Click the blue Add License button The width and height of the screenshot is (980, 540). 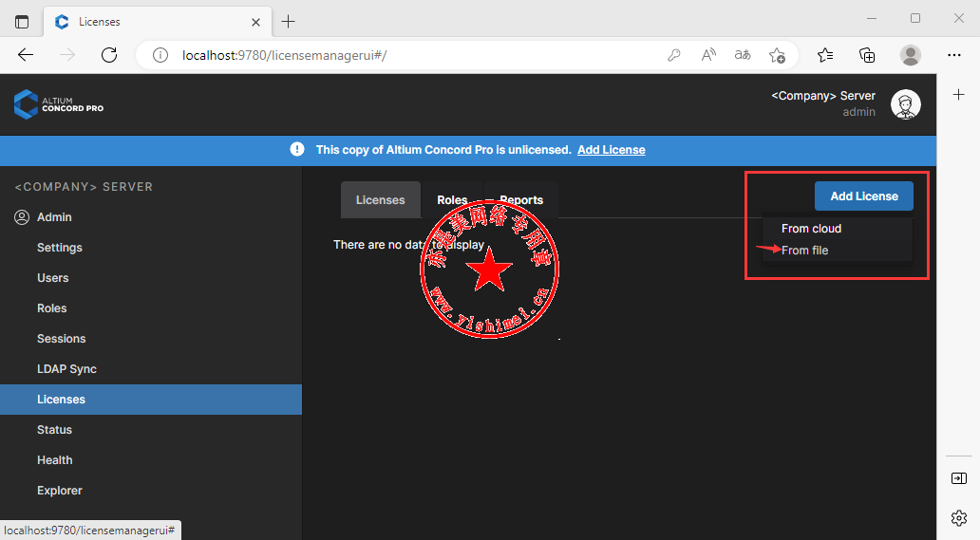[864, 196]
